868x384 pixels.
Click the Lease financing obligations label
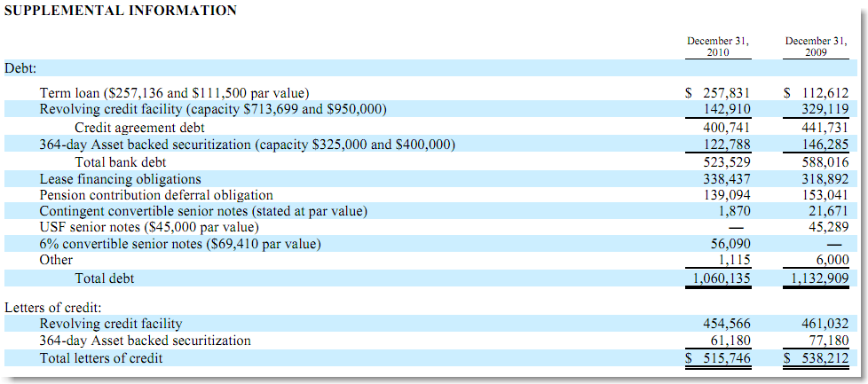[120, 179]
